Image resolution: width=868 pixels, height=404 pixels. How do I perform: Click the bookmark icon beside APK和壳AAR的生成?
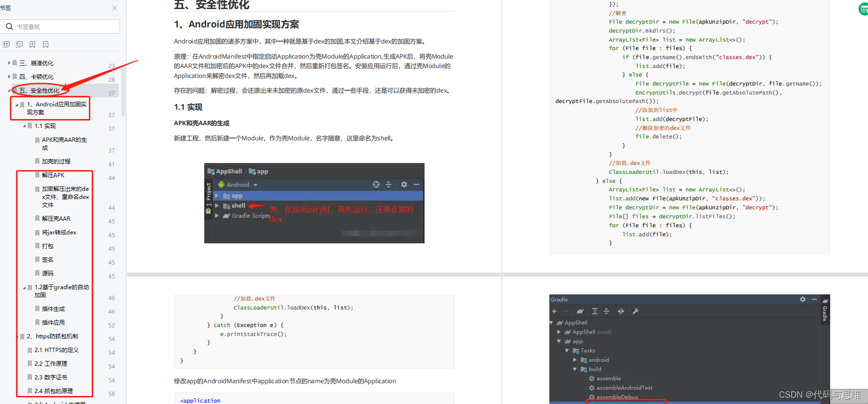[x=37, y=140]
